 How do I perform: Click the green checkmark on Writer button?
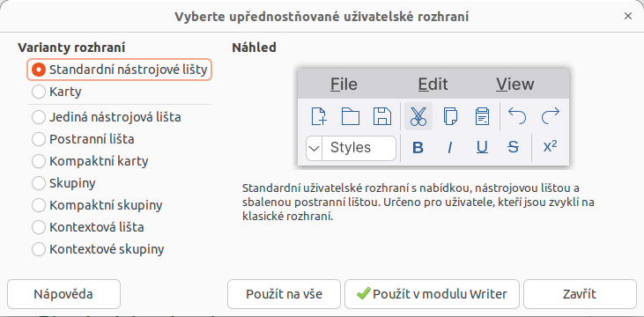tap(364, 293)
